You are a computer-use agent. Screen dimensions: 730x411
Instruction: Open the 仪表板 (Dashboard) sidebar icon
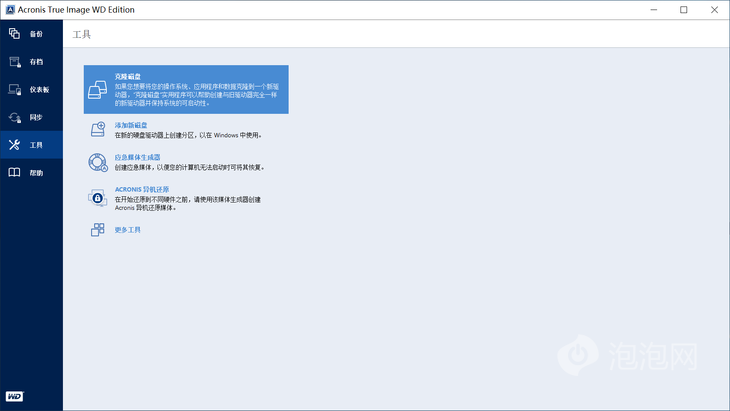(x=14, y=89)
